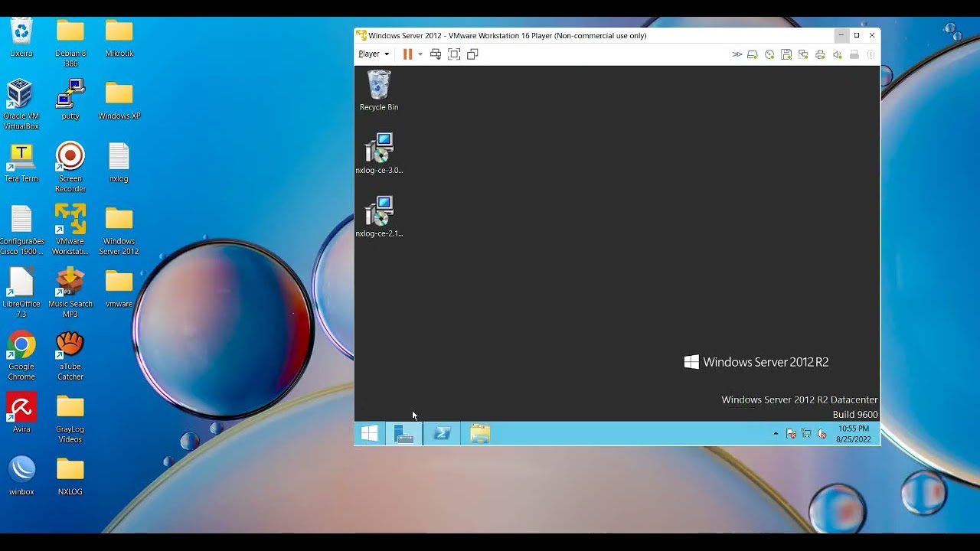Select the hard disk device icon
Image resolution: width=980 pixels, height=551 pixels.
(x=753, y=54)
